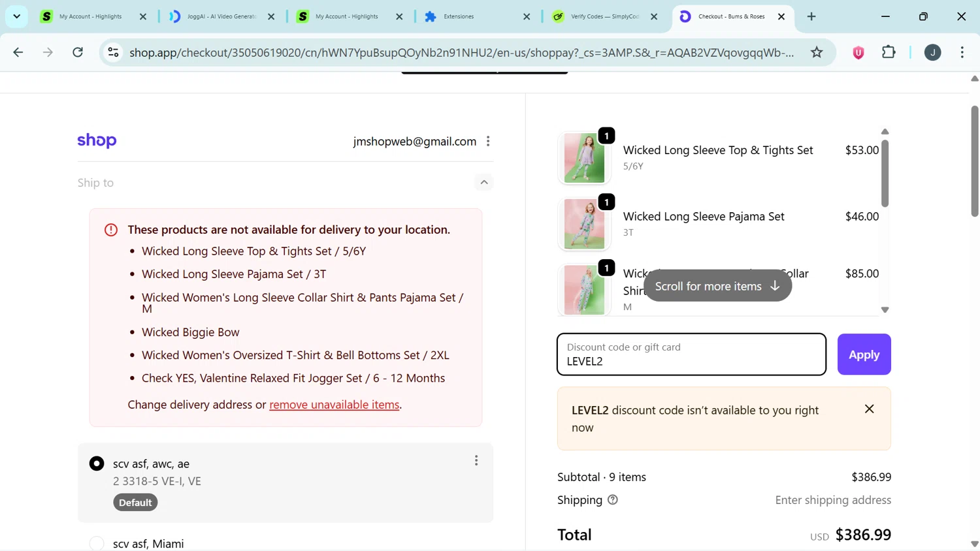Viewport: 980px width, 551px height.
Task: Click the page vertical scrollbar thumb
Action: 974,161
